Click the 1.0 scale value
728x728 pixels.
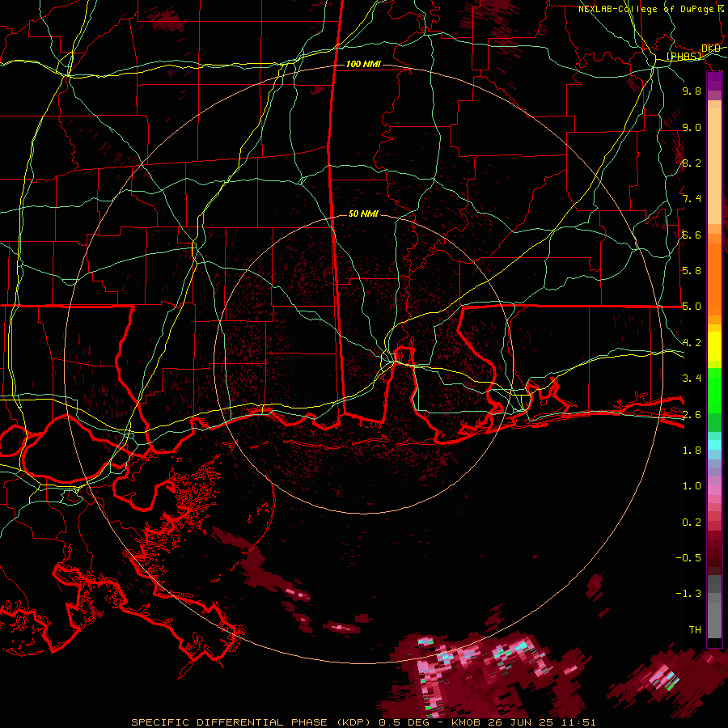coord(692,486)
